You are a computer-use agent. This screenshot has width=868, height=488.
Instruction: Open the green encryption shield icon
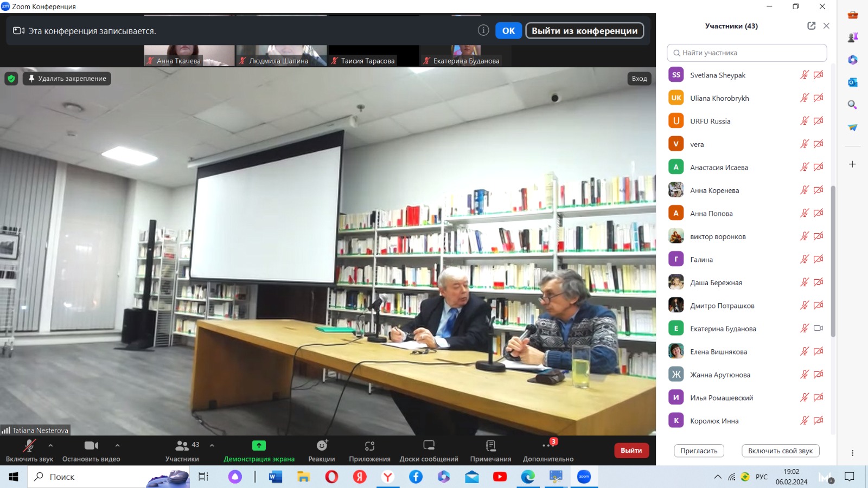click(11, 79)
